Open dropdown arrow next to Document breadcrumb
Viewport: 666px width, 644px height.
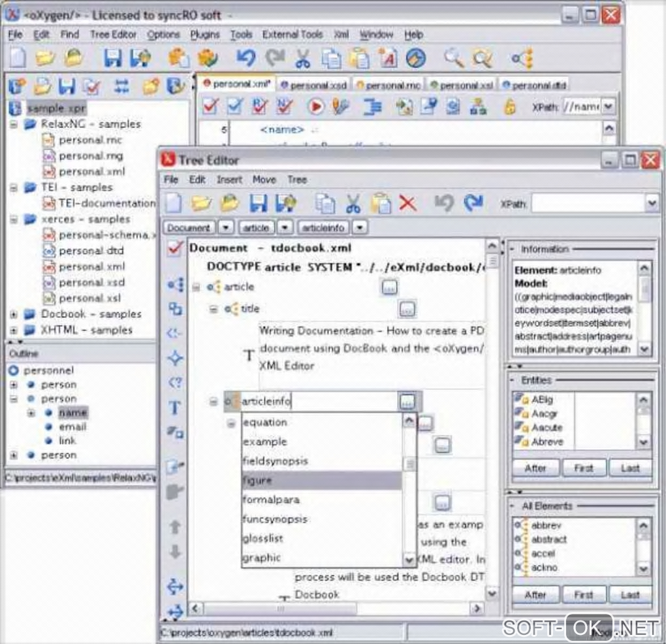pos(226,228)
